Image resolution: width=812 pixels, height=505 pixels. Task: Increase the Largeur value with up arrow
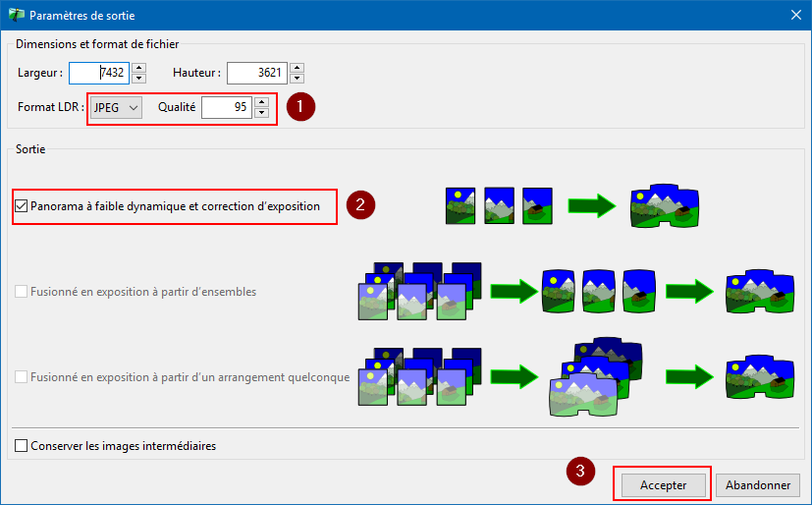pos(138,68)
